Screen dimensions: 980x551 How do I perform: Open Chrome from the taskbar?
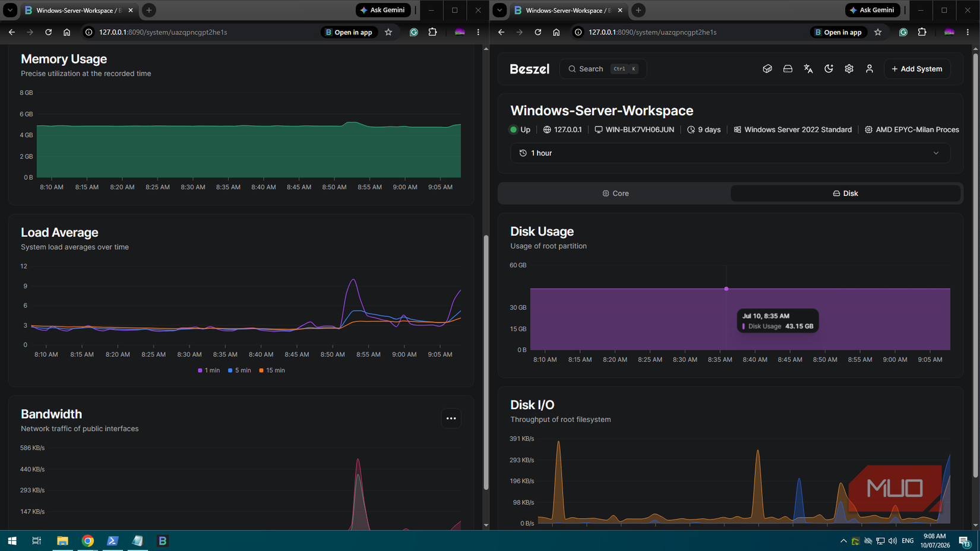click(x=88, y=541)
